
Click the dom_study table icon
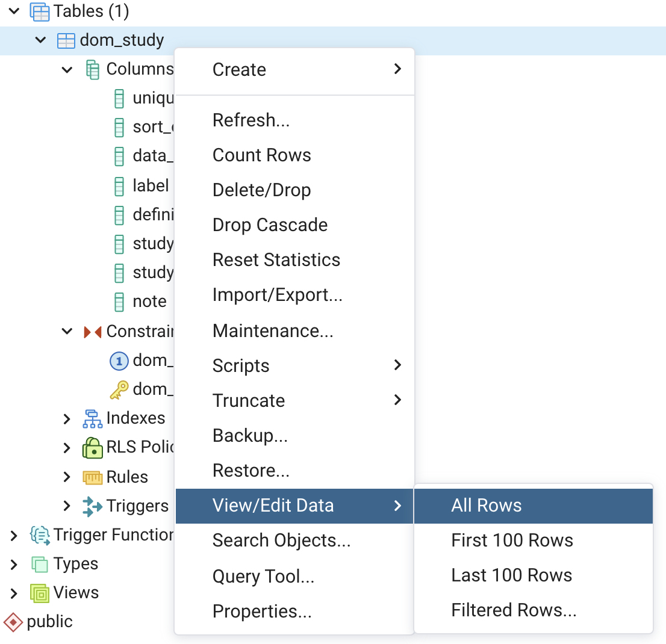pos(66,40)
